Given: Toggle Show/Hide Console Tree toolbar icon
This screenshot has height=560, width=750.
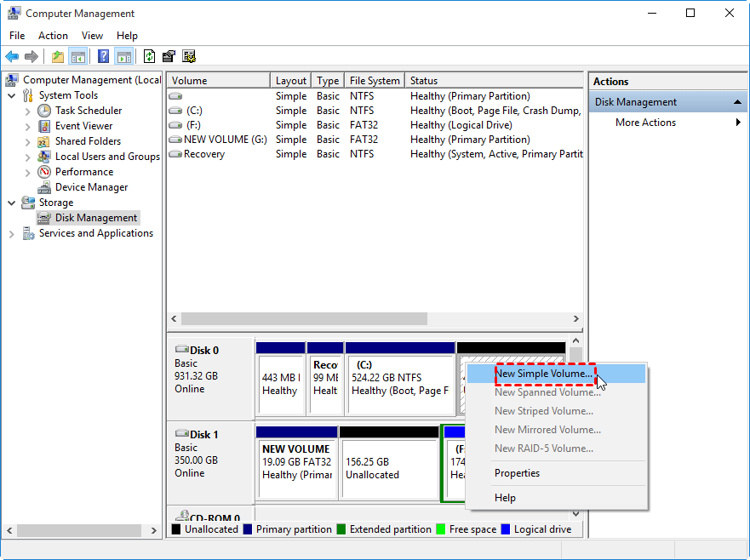Looking at the screenshot, I should click(78, 56).
